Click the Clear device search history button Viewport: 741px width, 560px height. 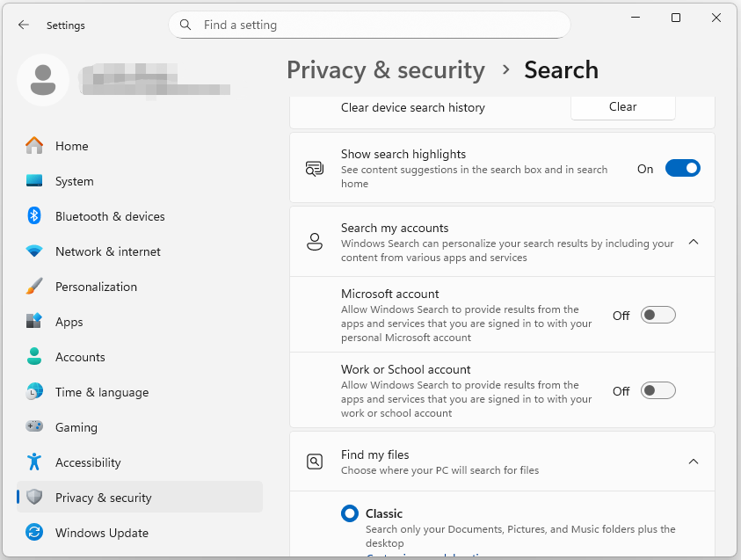click(622, 106)
